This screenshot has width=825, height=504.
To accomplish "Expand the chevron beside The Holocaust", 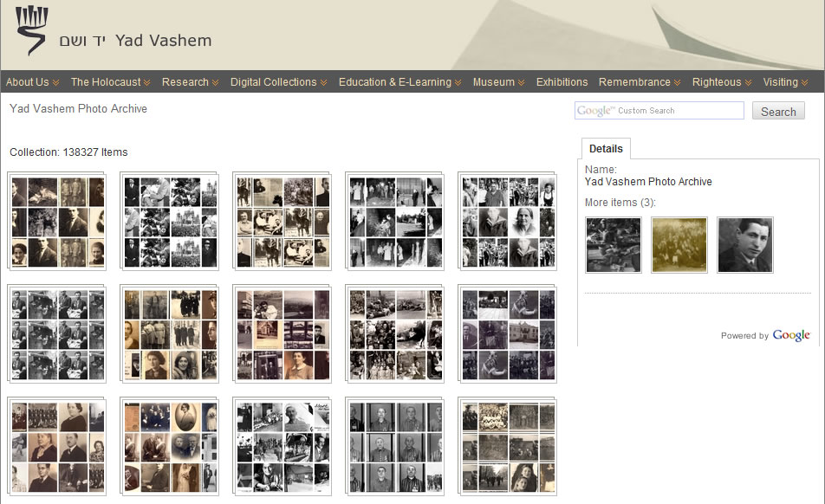I will 146,83.
